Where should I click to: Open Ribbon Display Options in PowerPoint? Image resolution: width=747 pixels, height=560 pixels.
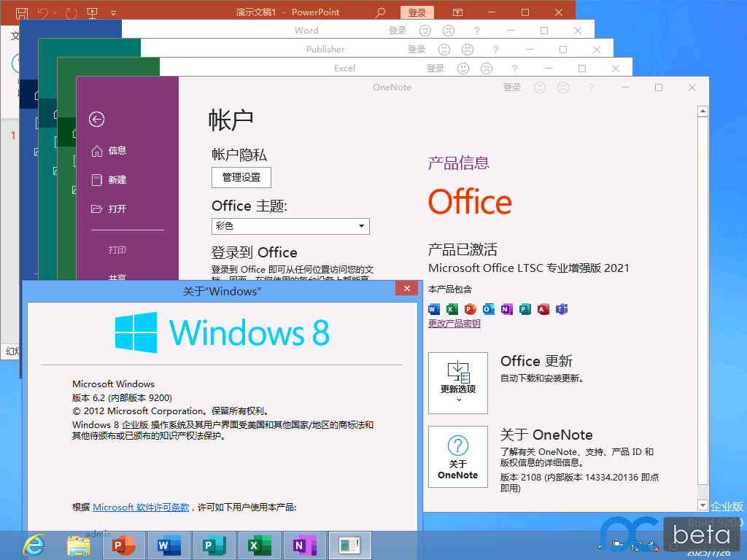(457, 12)
